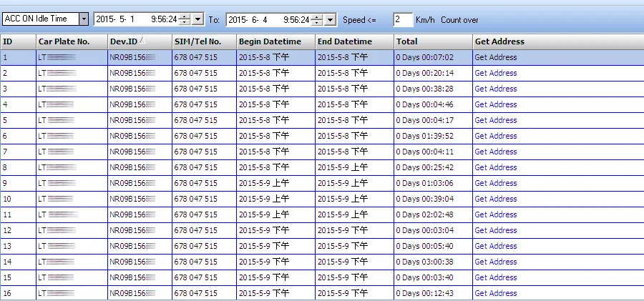Sort by ID column header
Screen dimensions: 644x301
(x=18, y=41)
